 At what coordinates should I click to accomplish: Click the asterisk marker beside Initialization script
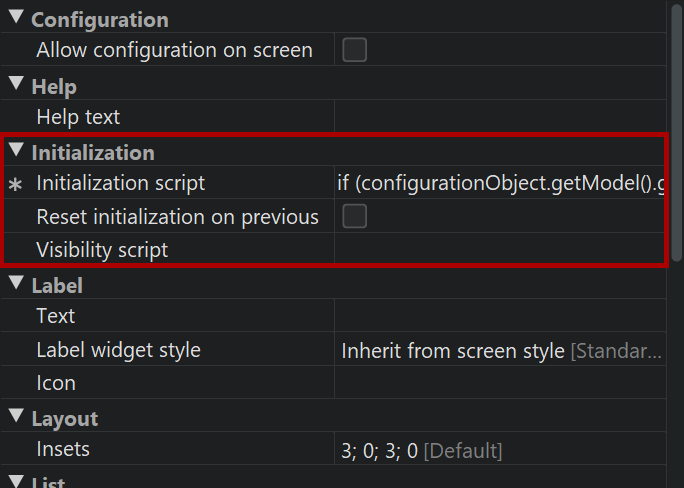pos(15,185)
